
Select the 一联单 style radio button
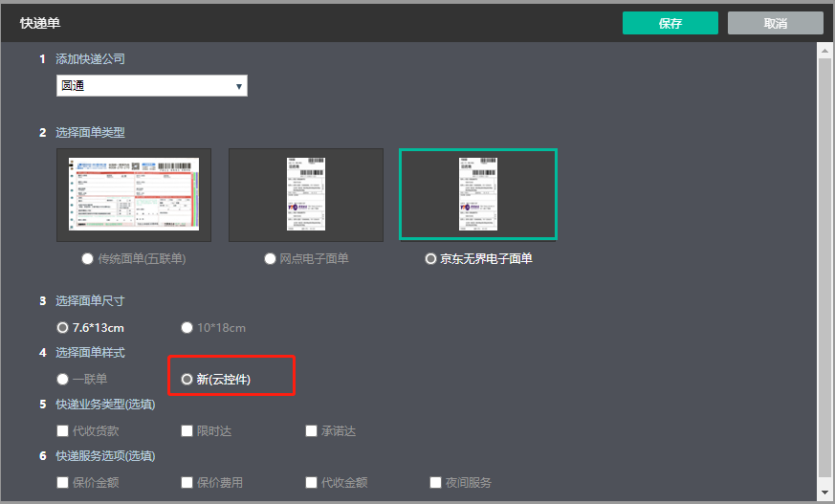pyautogui.click(x=62, y=379)
